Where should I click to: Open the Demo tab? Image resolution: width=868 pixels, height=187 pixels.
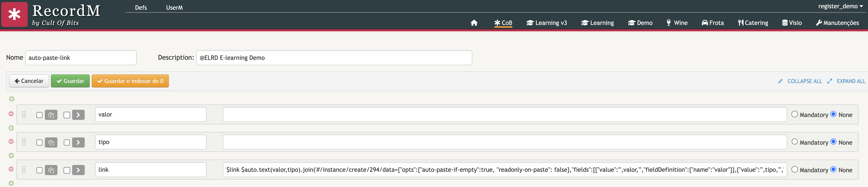pyautogui.click(x=640, y=23)
